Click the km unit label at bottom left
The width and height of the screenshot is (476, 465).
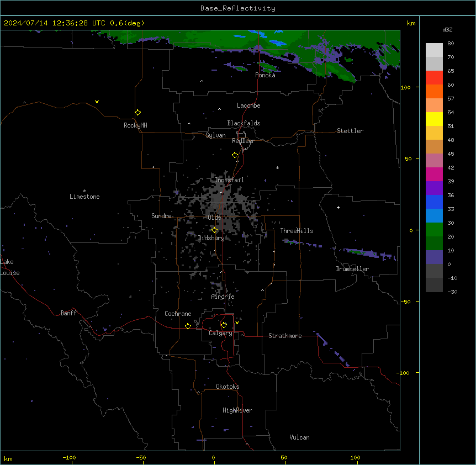(x=8, y=459)
